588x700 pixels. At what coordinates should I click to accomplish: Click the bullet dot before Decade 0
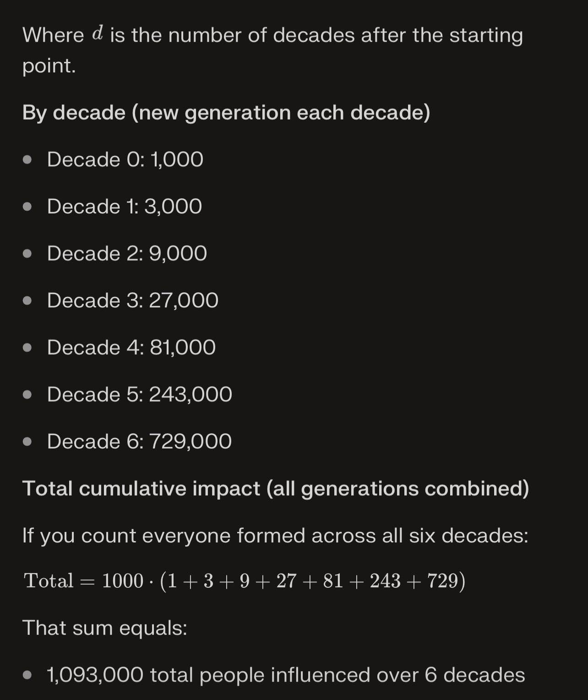[27, 160]
